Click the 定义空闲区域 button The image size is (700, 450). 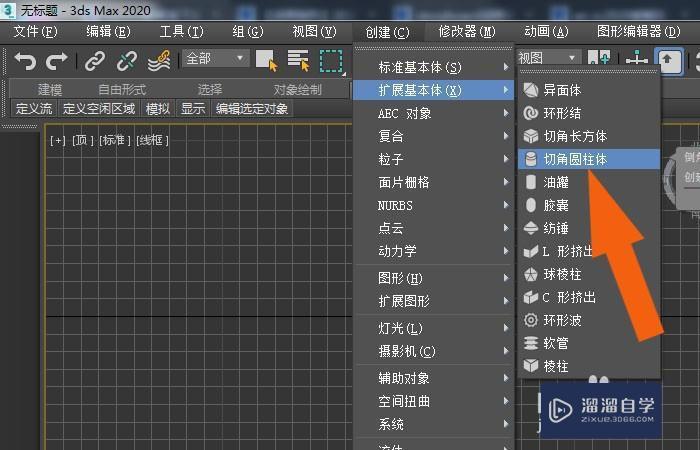pyautogui.click(x=99, y=108)
